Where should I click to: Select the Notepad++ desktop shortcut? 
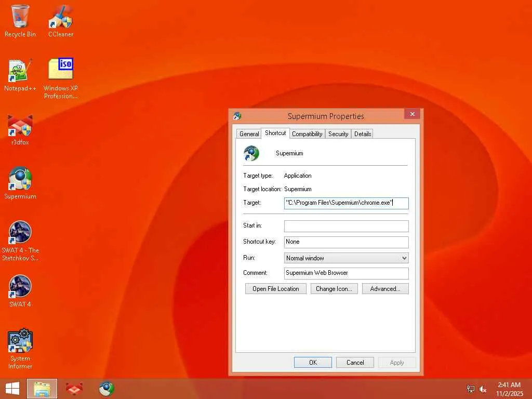[20, 75]
